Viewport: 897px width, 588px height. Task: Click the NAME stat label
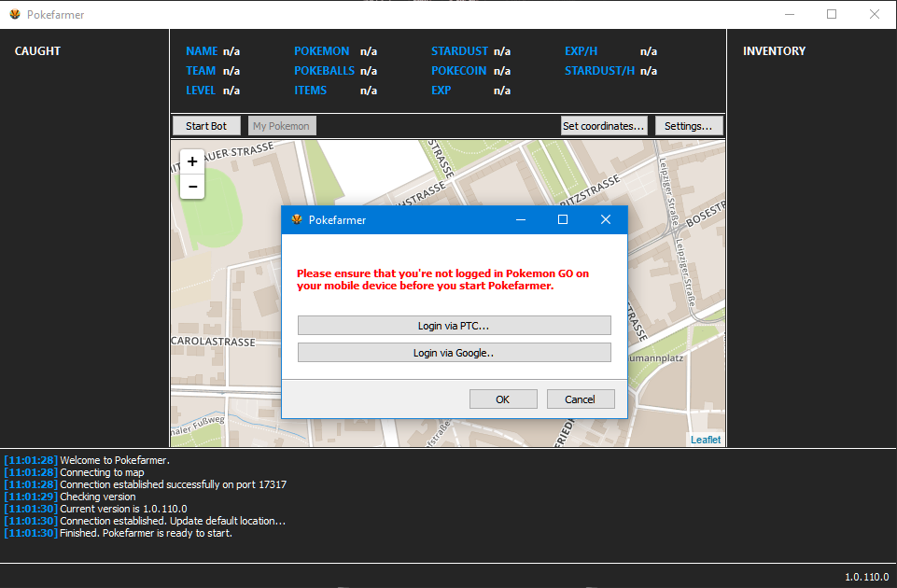[202, 51]
